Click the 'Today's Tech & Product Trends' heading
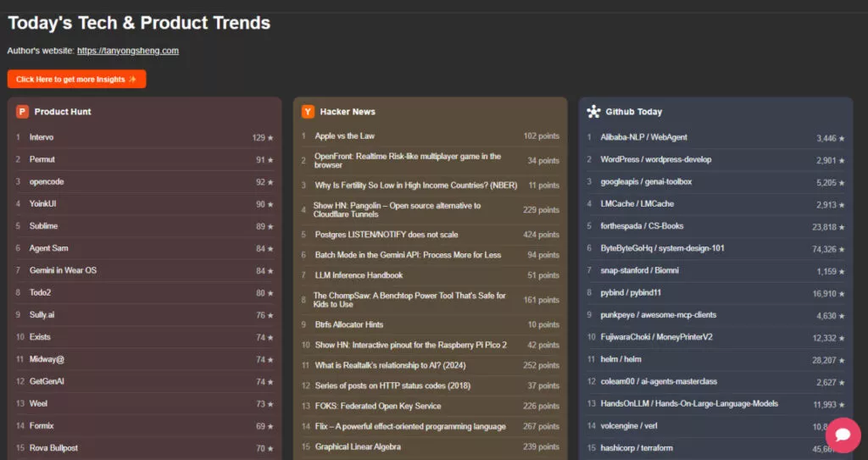Screen dimensions: 868x460 click(x=139, y=24)
